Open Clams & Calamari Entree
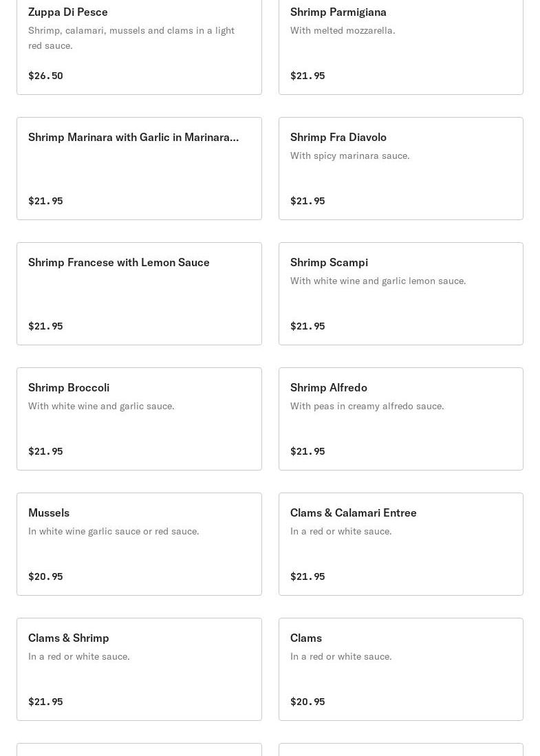The image size is (540, 756). [x=400, y=544]
